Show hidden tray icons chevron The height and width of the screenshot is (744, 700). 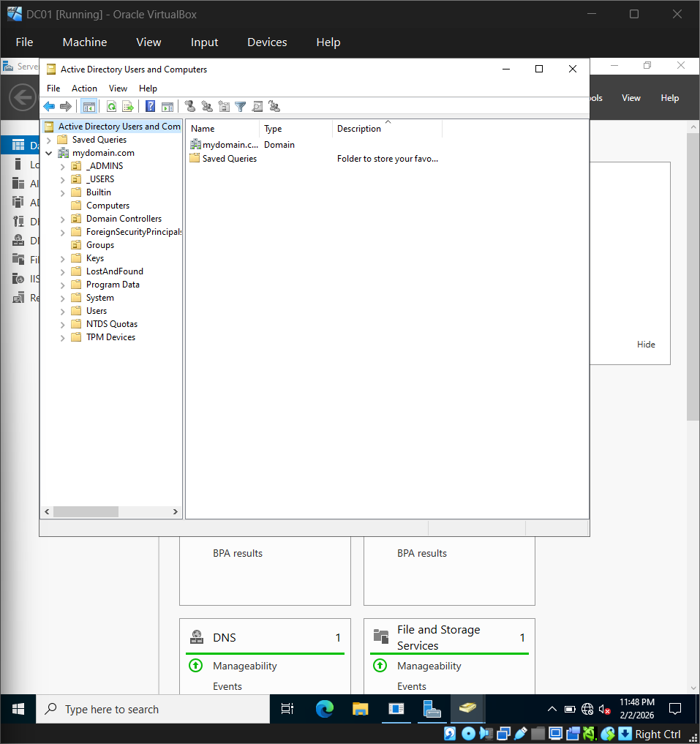(552, 709)
